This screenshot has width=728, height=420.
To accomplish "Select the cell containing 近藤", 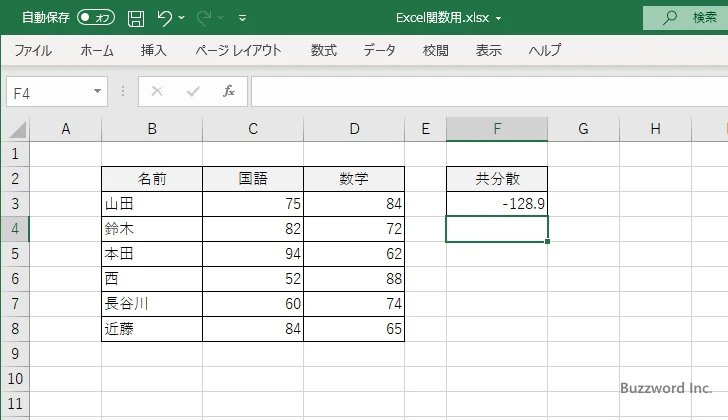I will pos(152,329).
